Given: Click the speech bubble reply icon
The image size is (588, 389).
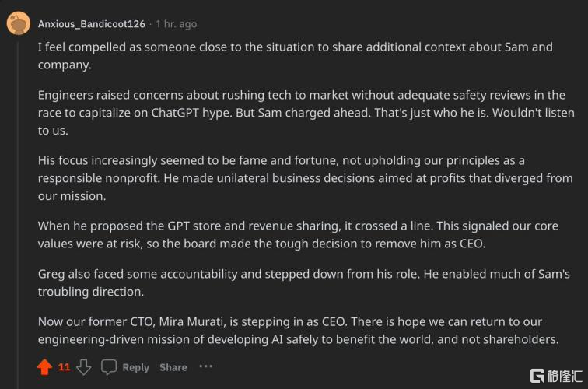Looking at the screenshot, I should click(x=109, y=366).
